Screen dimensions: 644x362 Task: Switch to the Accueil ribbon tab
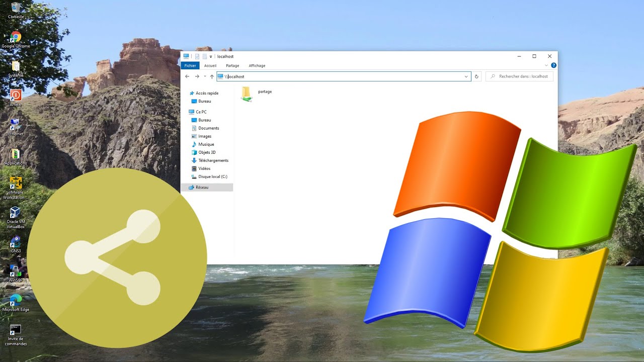(210, 65)
